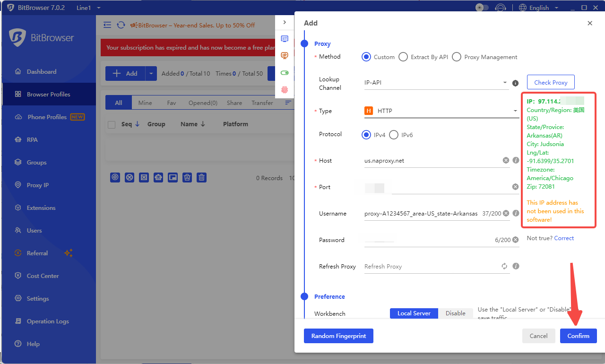Image resolution: width=605 pixels, height=364 pixels.
Task: Select the Extract By API radio option
Action: click(x=403, y=57)
